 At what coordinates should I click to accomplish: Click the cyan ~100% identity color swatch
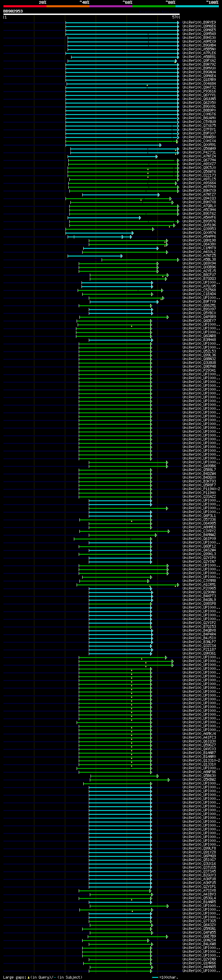197,6
